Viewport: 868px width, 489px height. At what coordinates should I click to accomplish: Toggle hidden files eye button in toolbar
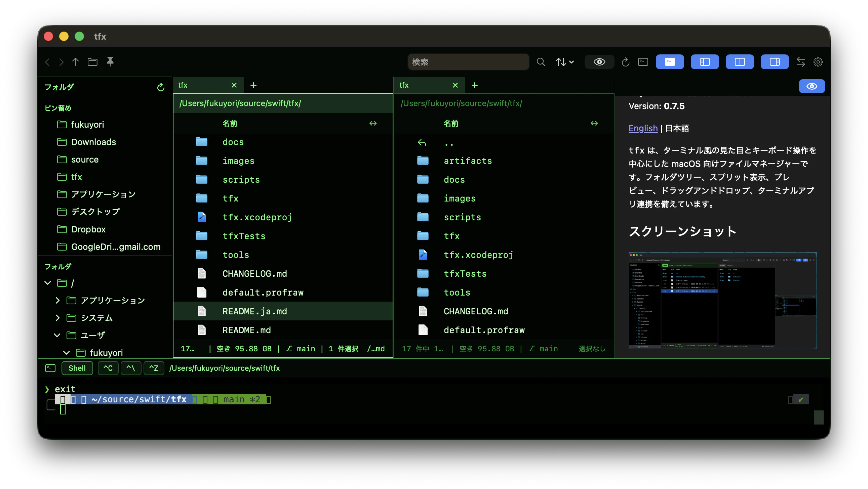(x=599, y=62)
